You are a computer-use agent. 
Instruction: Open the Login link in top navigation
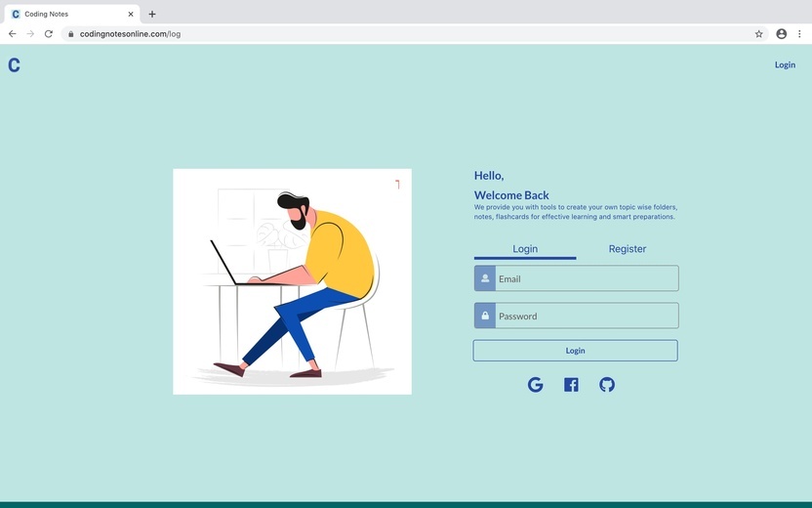coord(785,64)
